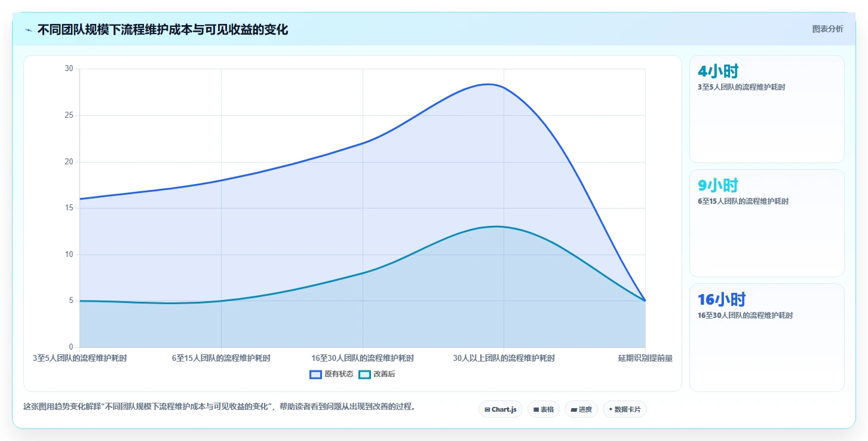Click the 表格 tag
This screenshot has height=441, width=868.
(x=544, y=409)
